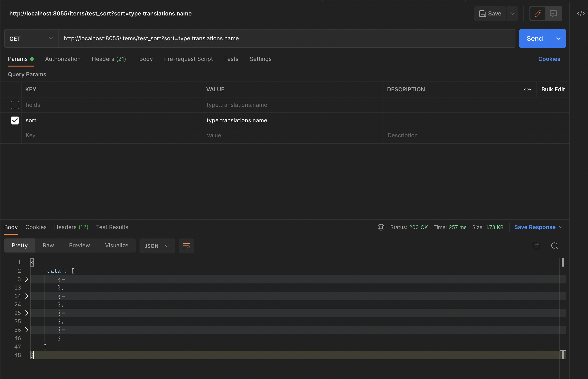Copy the response body using copy icon

536,246
